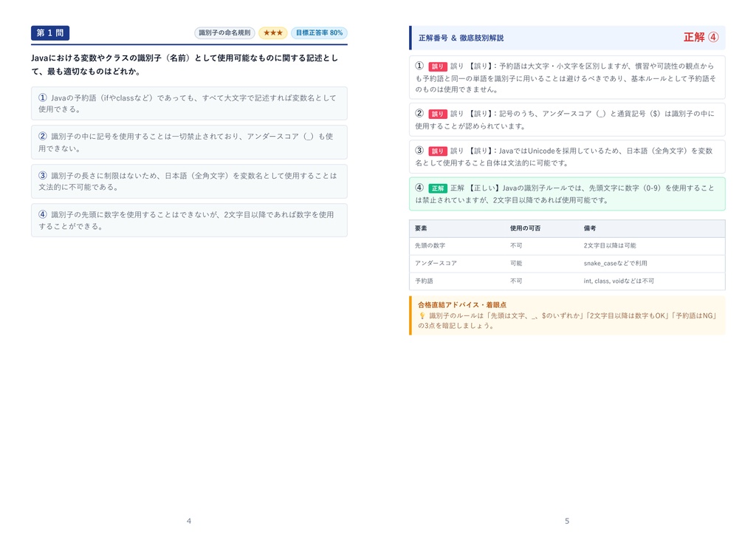Choose answer option ③ about Japanese variable names
Viewport: 756px width, 537px height.
[x=189, y=181]
